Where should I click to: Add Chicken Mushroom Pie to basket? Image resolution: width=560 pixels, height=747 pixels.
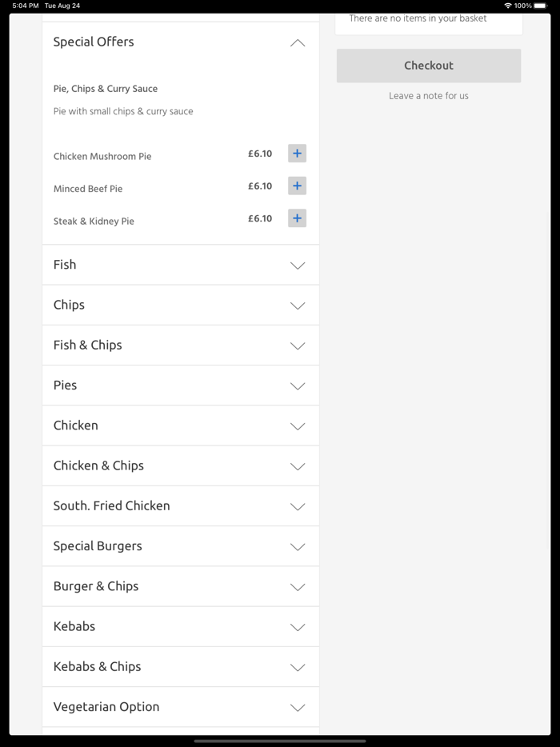(x=297, y=154)
